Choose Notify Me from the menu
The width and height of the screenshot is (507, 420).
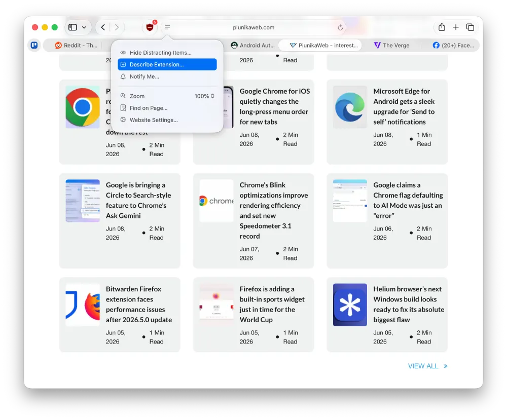(167, 77)
